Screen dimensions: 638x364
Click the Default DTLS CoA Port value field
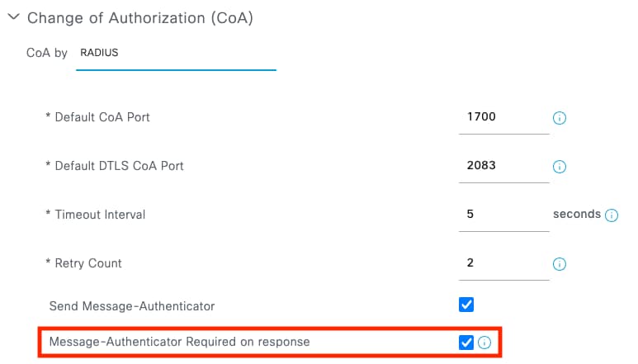point(503,166)
